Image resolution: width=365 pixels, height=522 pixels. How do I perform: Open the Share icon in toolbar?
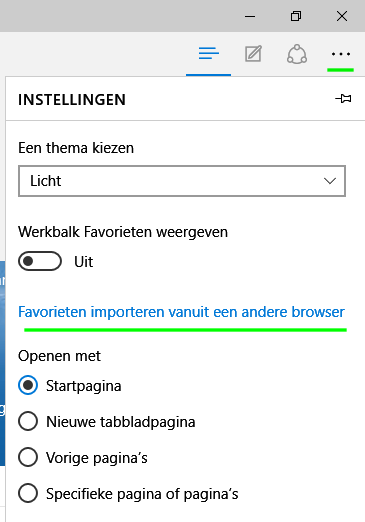(297, 54)
